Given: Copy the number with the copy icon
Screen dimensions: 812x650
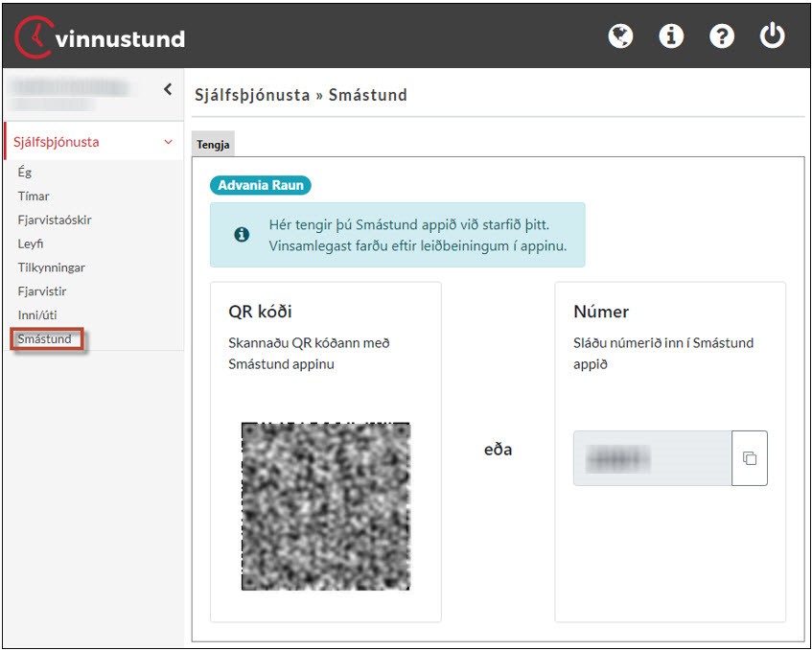Looking at the screenshot, I should 750,458.
